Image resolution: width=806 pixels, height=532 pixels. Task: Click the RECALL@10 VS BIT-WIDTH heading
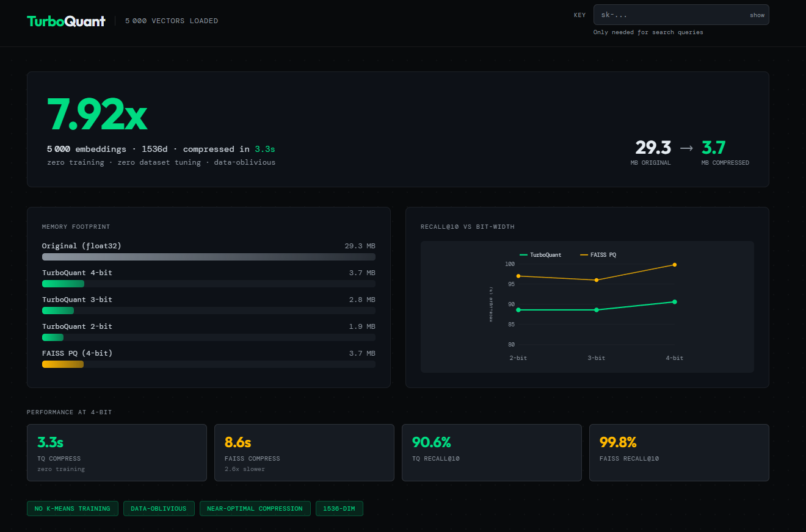[468, 227]
